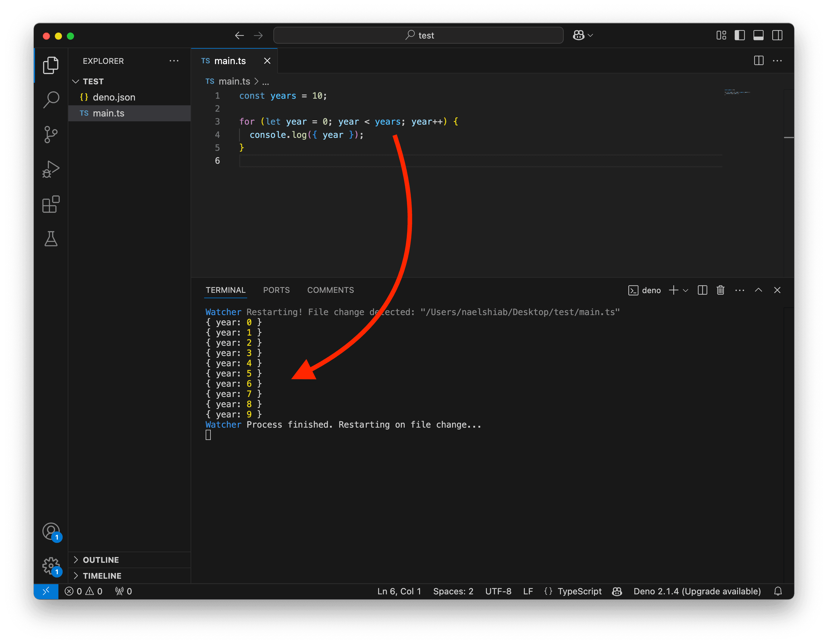
Task: Open the Extensions view icon
Action: (x=51, y=204)
